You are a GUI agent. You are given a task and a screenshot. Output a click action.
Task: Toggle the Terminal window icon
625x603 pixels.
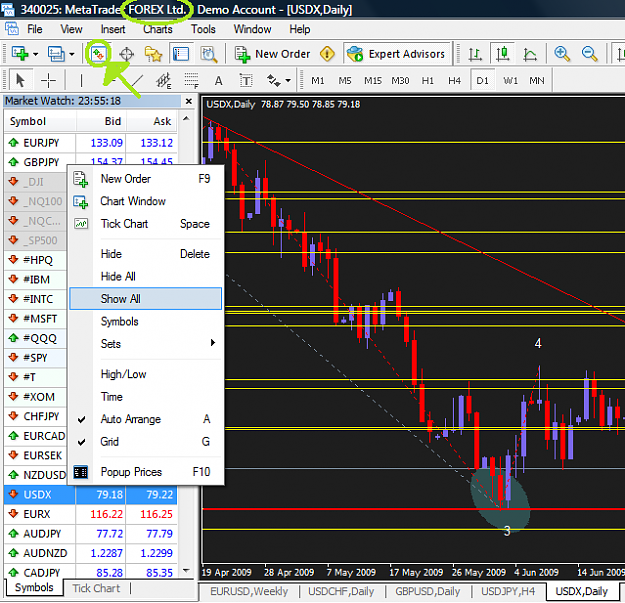[181, 54]
